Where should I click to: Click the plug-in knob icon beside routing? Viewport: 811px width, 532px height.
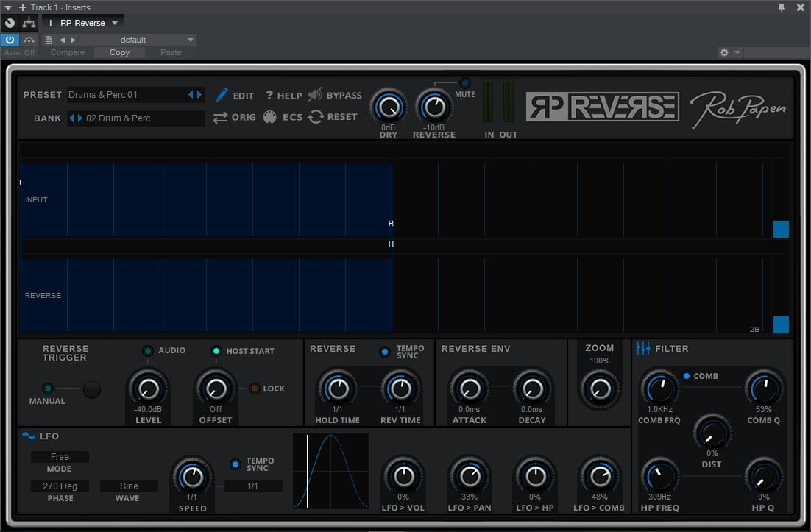(10, 23)
